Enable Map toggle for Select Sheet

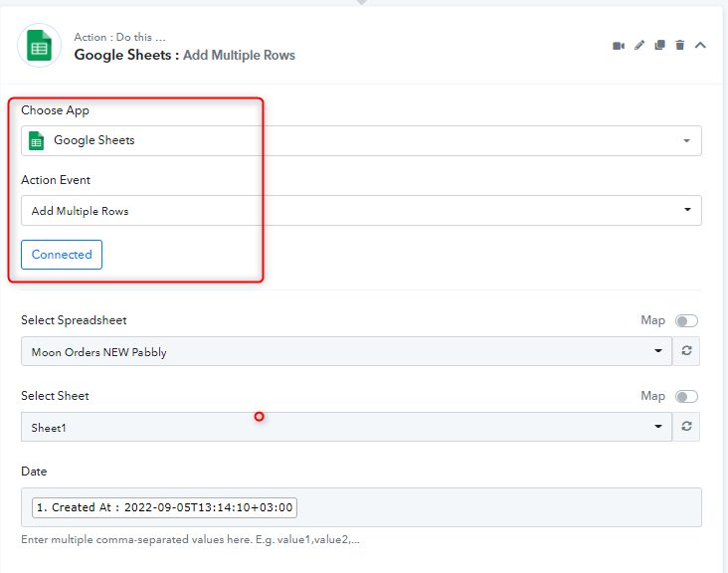[x=686, y=397]
